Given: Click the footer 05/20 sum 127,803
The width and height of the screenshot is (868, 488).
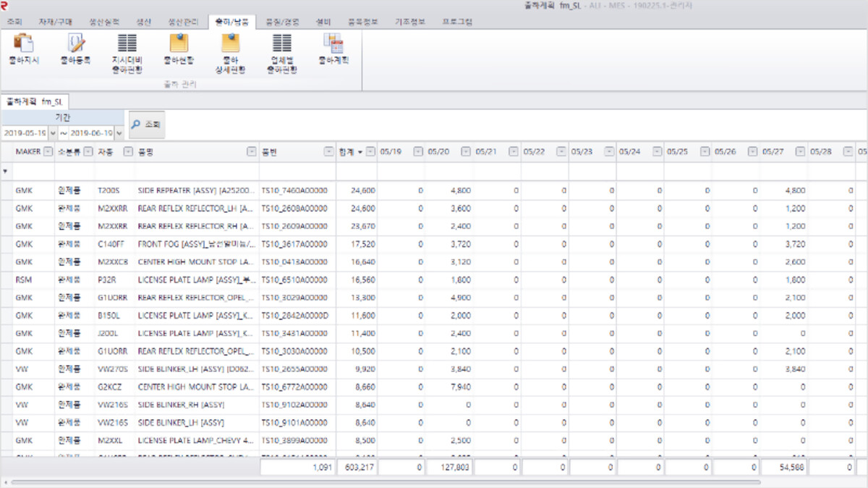Looking at the screenshot, I should (x=449, y=468).
